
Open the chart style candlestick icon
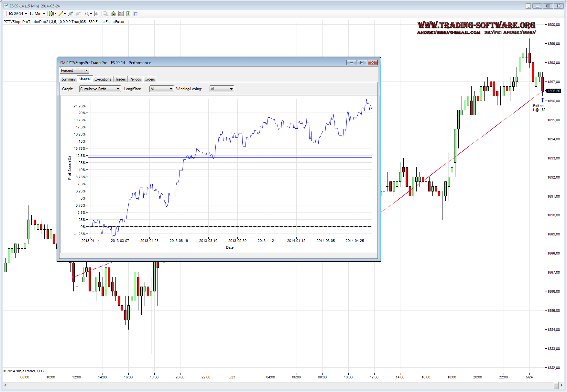coord(51,14)
